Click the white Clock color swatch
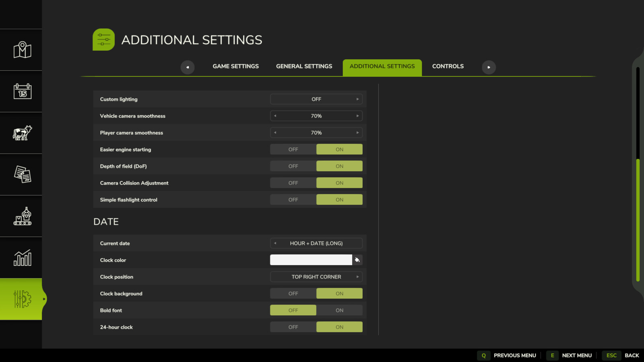 [x=311, y=260]
